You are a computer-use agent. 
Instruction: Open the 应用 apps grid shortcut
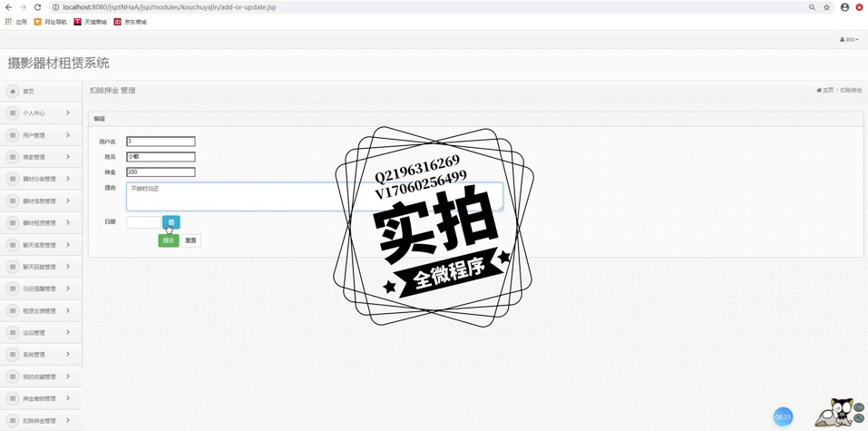[x=15, y=22]
